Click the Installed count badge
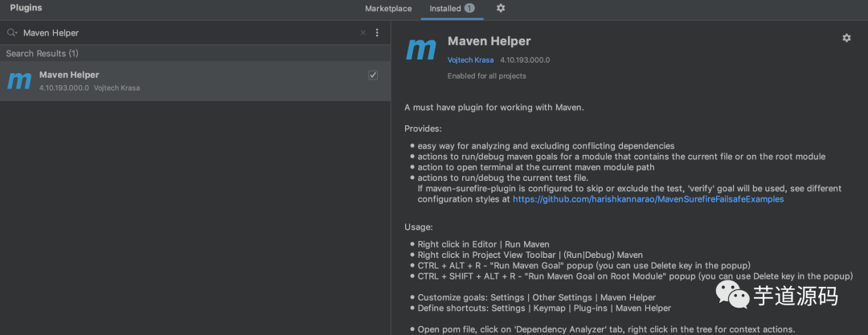 [469, 8]
